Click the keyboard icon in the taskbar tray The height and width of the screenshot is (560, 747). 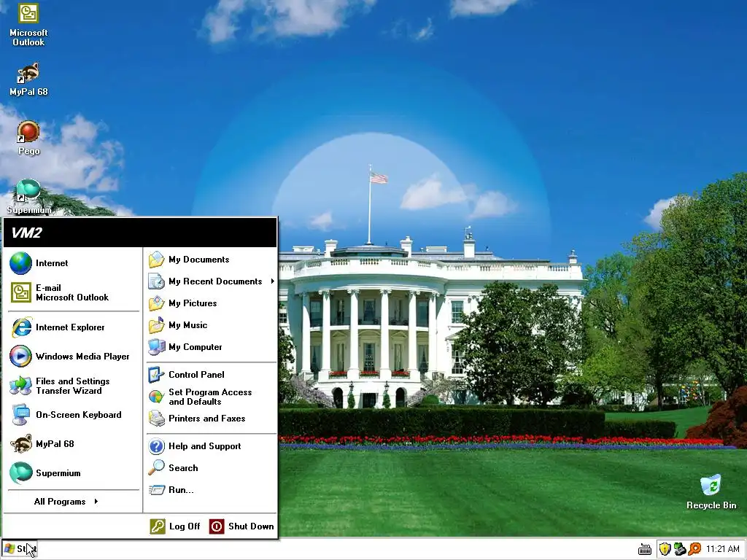click(645, 549)
